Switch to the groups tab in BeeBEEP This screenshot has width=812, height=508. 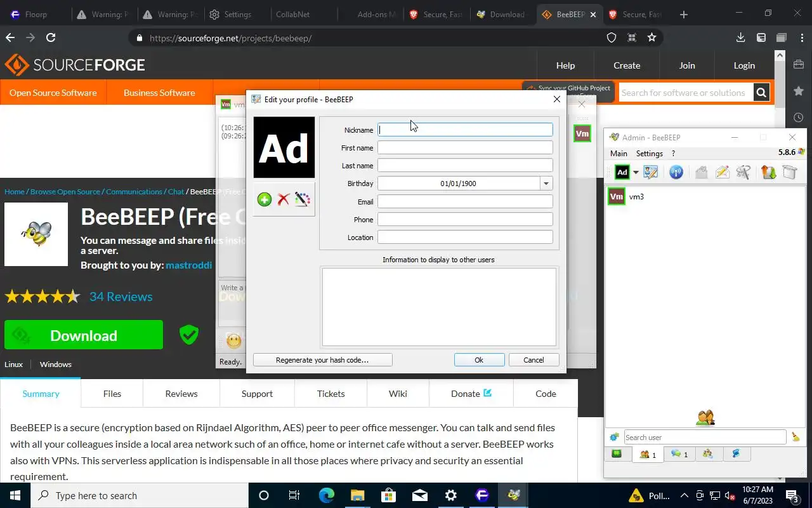pos(708,454)
